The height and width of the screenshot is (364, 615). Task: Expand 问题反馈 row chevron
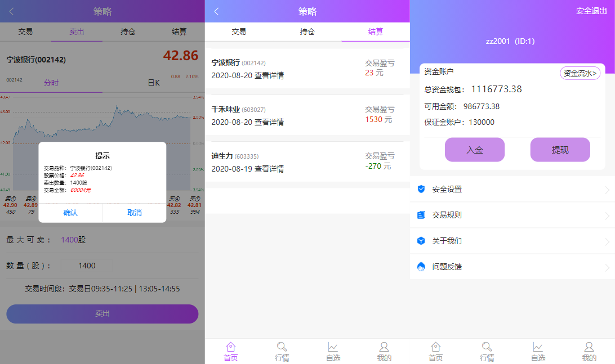pos(607,268)
